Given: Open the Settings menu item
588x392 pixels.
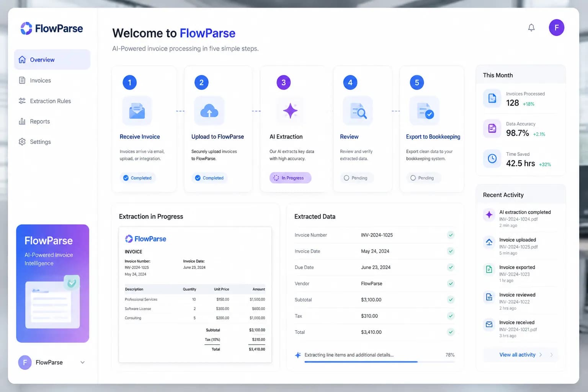Looking at the screenshot, I should pos(52,142).
